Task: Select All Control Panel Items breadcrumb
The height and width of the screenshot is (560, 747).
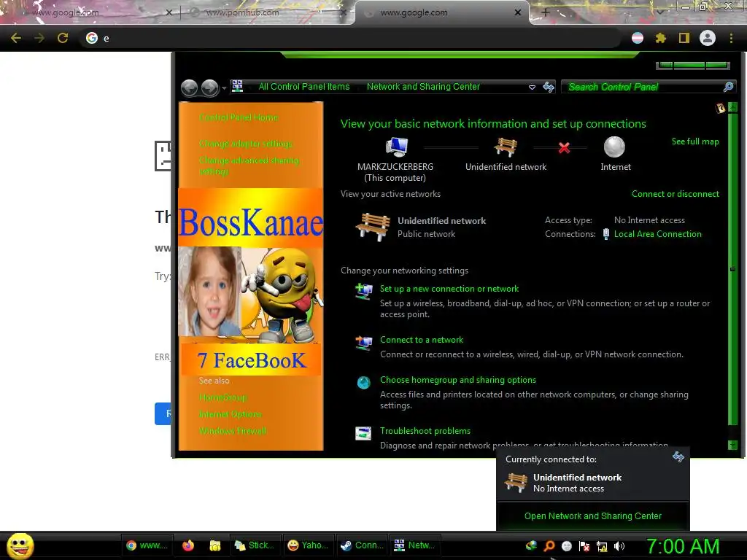Action: click(x=304, y=87)
